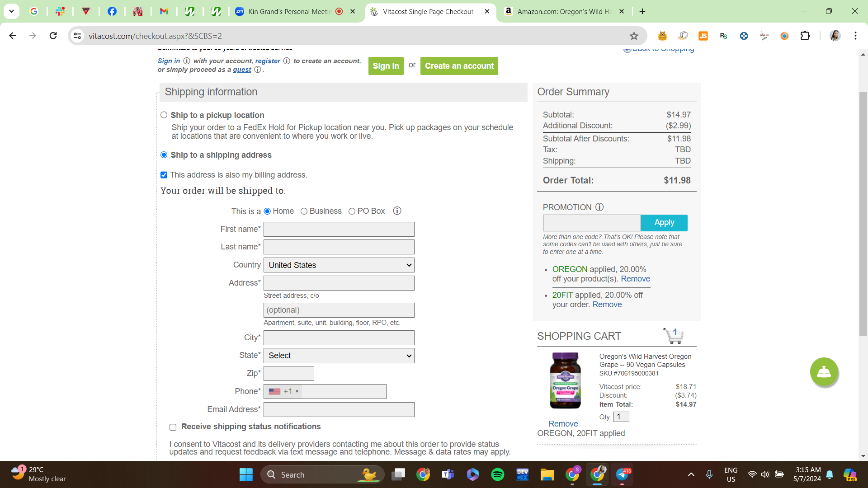Switch to the Amazon Oregon's Wild Harvest tab
The image size is (868, 488).
pos(564,11)
